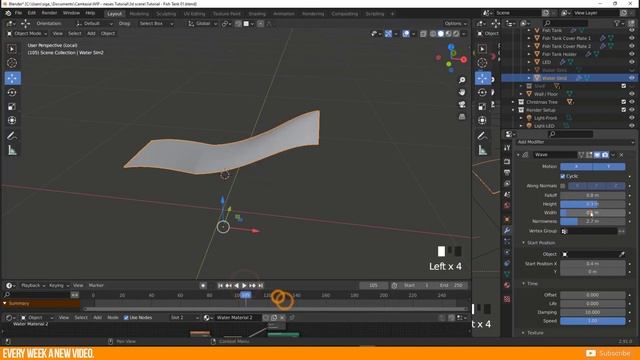Toggle Use Nodes checkbox in shader editor
640x360 pixels.
(x=126, y=318)
